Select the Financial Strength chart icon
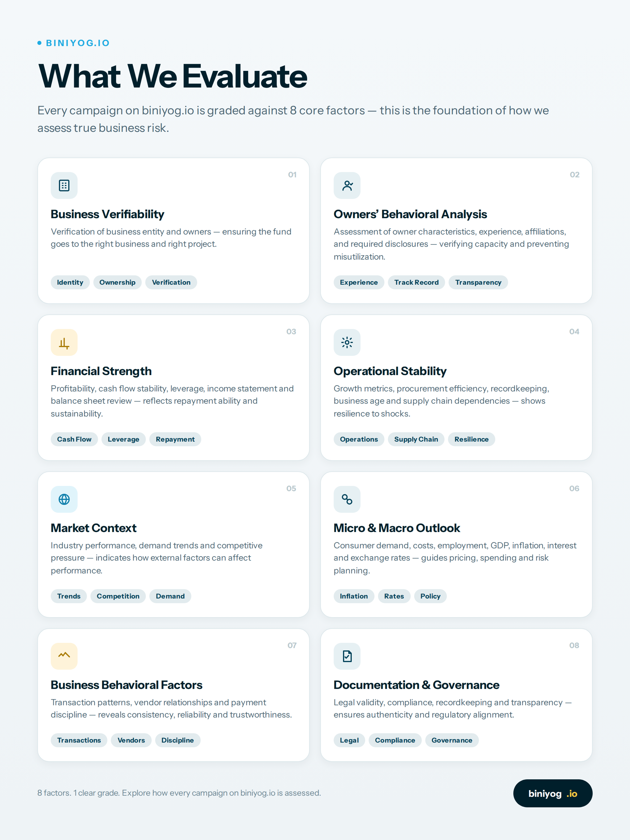 pos(64,342)
